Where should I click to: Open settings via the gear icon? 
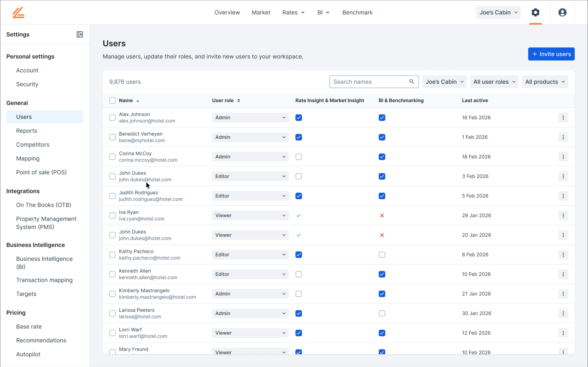[x=535, y=12]
